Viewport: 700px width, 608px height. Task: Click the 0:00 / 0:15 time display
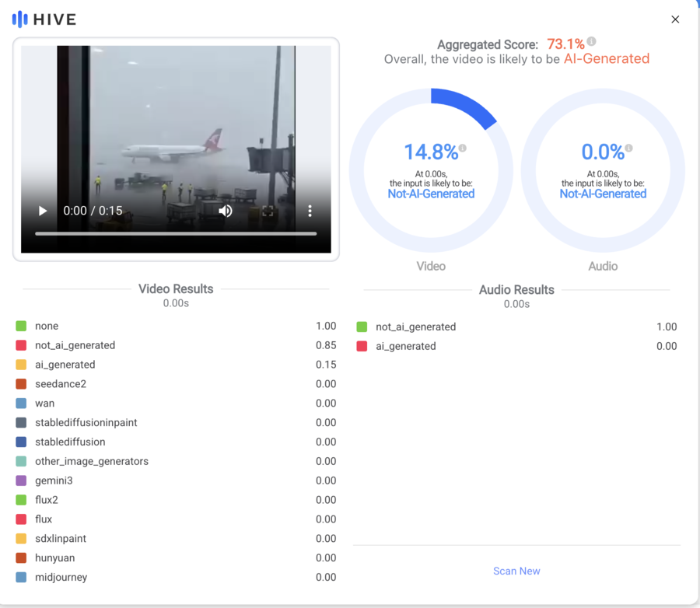tap(93, 211)
